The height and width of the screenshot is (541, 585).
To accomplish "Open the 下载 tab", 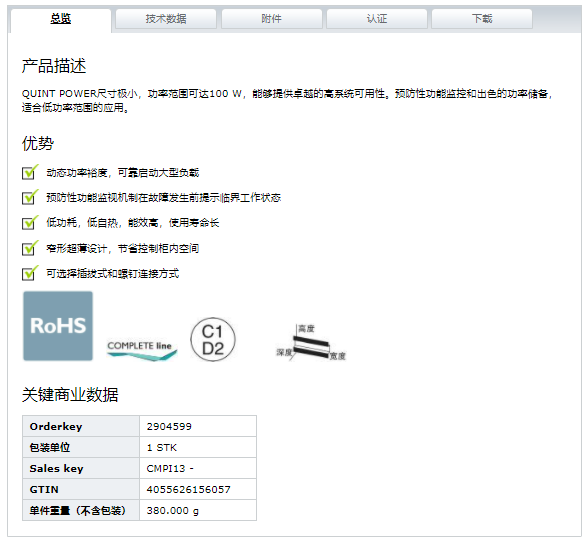I will tap(482, 19).
